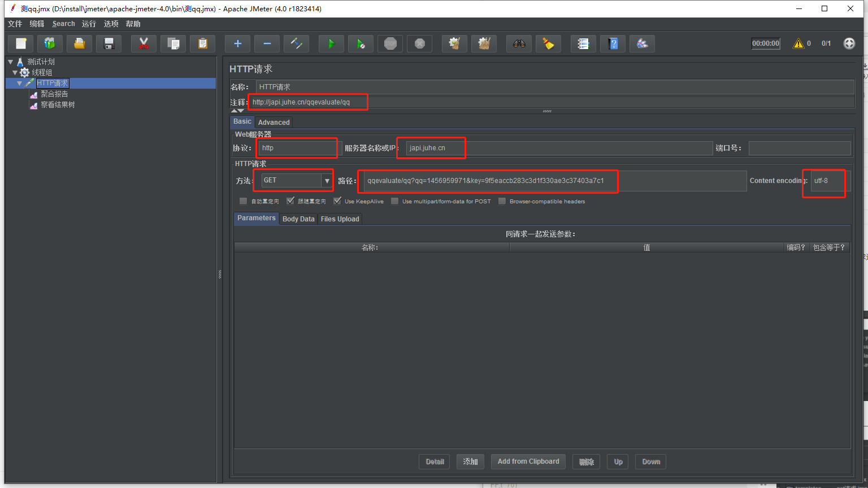Toggle the Use KeepAlive checkbox
The image size is (868, 488).
click(337, 201)
